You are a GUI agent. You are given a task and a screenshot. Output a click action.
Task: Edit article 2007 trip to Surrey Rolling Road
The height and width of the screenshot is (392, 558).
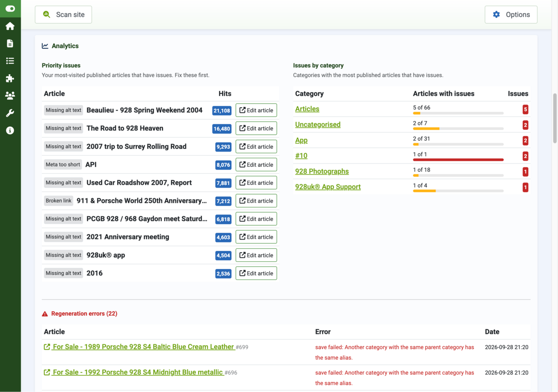pyautogui.click(x=256, y=146)
